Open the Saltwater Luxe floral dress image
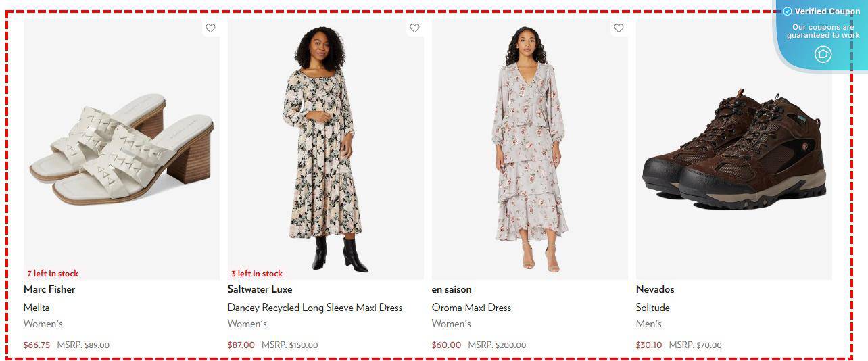 tap(326, 149)
